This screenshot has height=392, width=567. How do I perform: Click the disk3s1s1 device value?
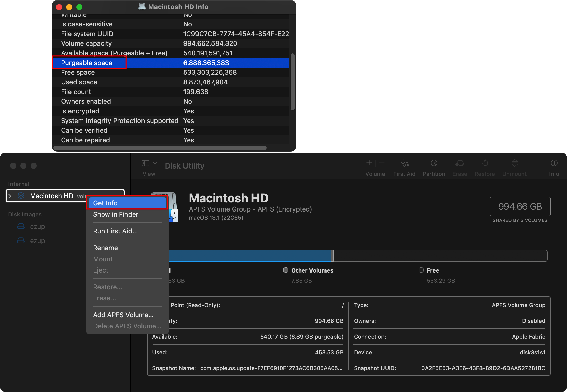coord(532,352)
